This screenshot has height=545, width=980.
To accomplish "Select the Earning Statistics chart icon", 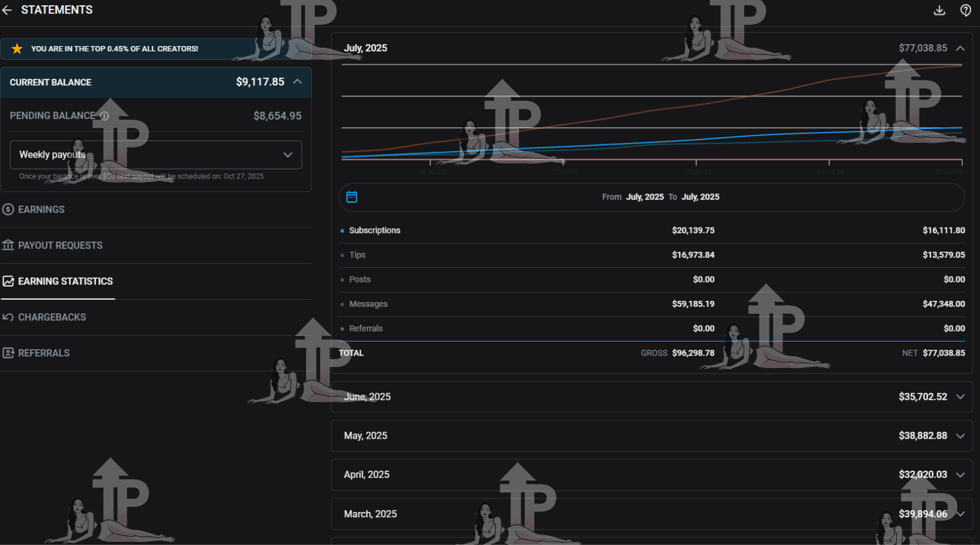I will coord(8,281).
